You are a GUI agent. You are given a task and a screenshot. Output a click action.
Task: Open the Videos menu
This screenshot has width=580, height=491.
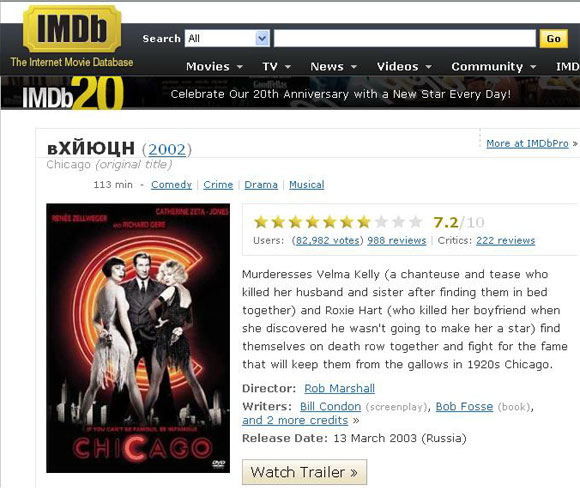pyautogui.click(x=404, y=67)
